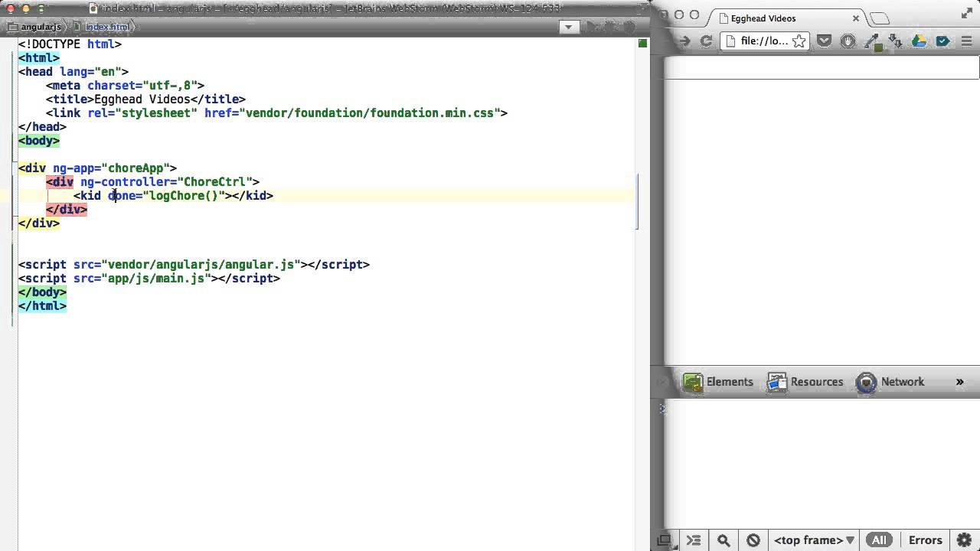This screenshot has width=980, height=551.
Task: Click the file:// address bar
Action: tap(764, 41)
